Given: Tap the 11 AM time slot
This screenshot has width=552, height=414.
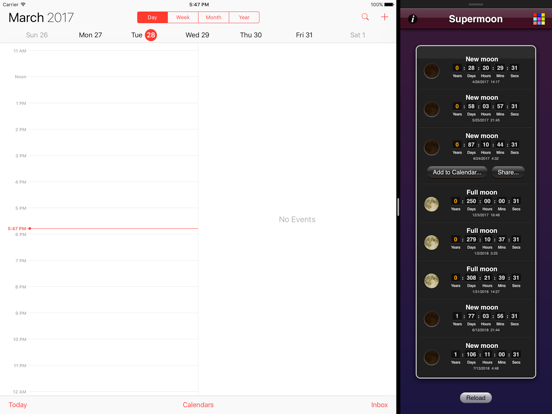Looking at the screenshot, I should (x=113, y=64).
